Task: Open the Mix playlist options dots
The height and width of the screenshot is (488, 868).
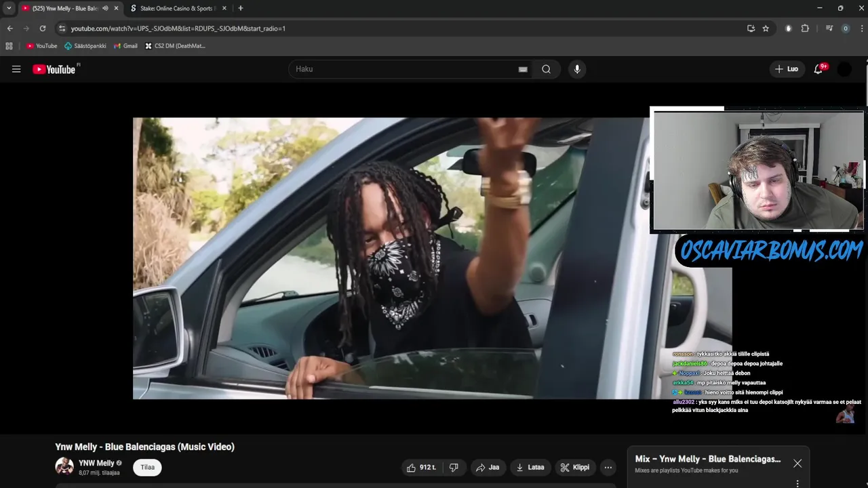Action: [x=797, y=483]
